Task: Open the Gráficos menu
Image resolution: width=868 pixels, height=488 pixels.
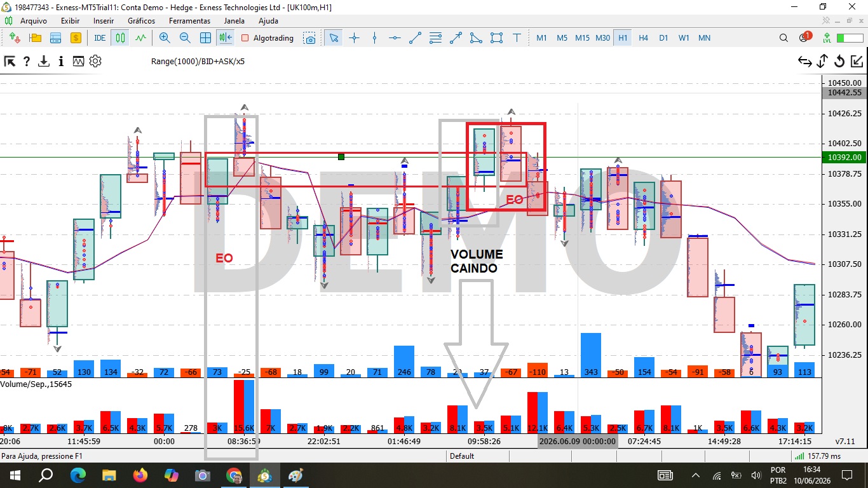Action: 141,21
